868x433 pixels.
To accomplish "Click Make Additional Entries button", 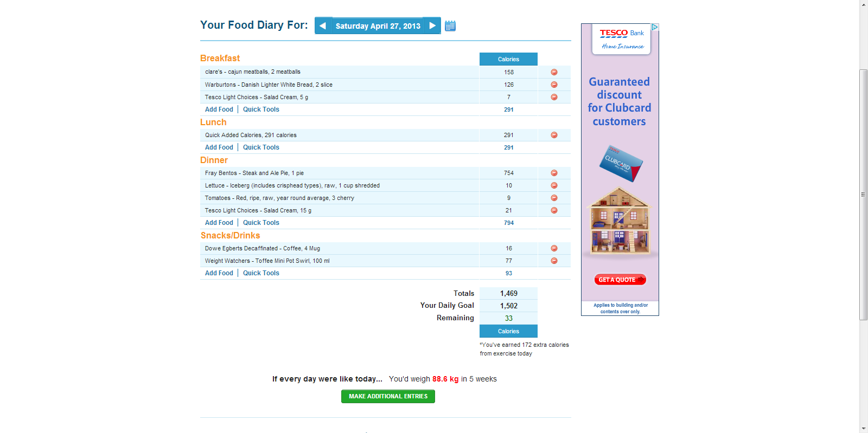I will point(388,396).
